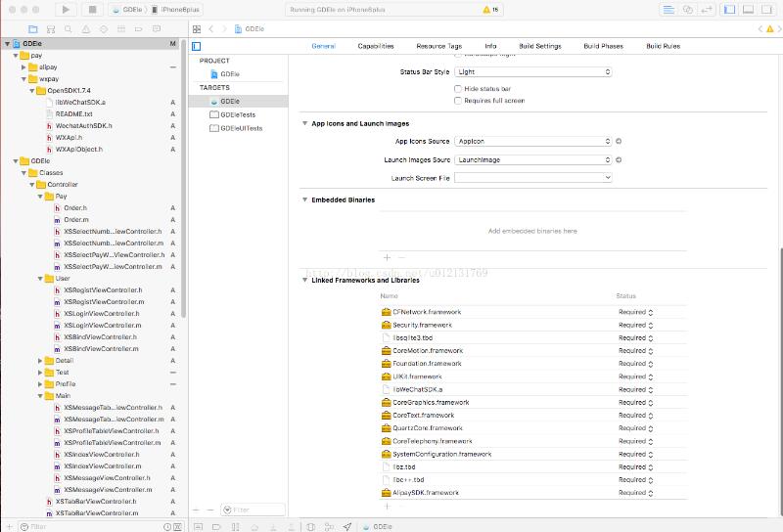Expand the alipay folder
The image size is (783, 532).
pos(23,66)
